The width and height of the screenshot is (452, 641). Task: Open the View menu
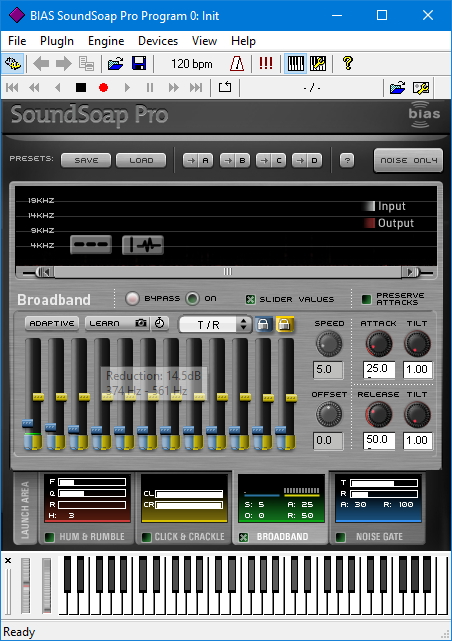(x=204, y=41)
